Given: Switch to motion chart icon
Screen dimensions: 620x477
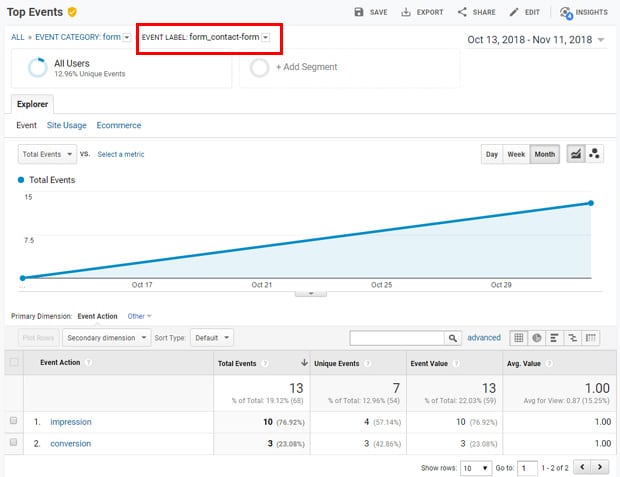Looking at the screenshot, I should (x=594, y=154).
